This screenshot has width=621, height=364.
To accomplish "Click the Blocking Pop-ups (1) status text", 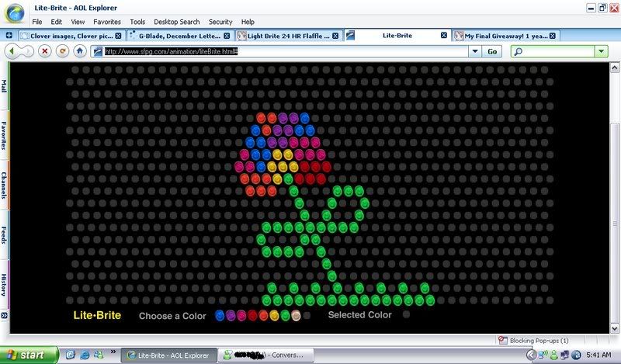I will pos(539,341).
